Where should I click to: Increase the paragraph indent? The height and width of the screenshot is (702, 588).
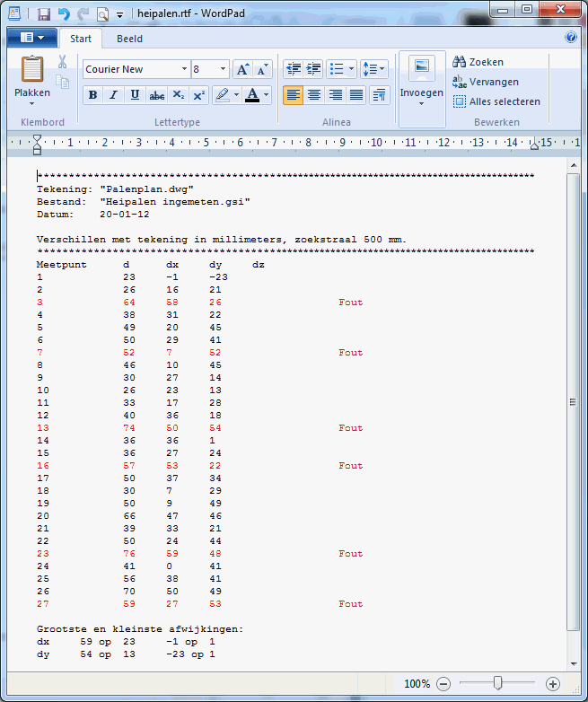click(313, 69)
